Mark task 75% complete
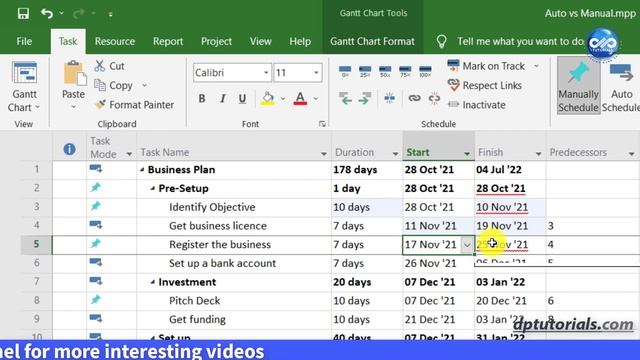The width and height of the screenshot is (640, 360). coord(405,71)
